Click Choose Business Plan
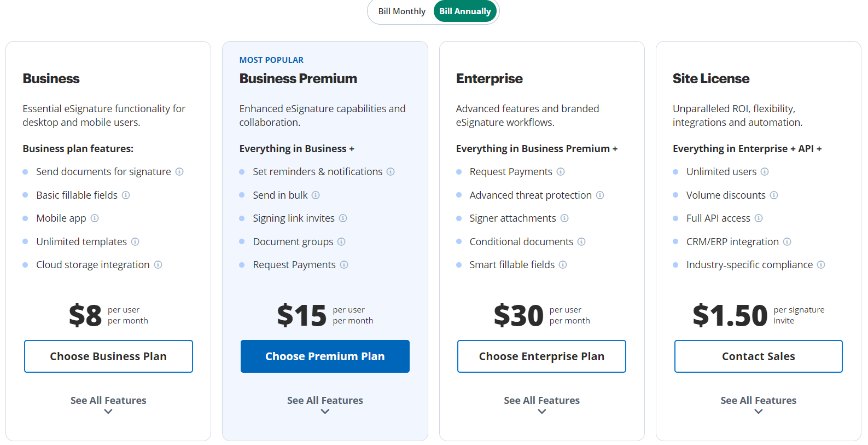Viewport: 868px width, 445px height. (108, 356)
